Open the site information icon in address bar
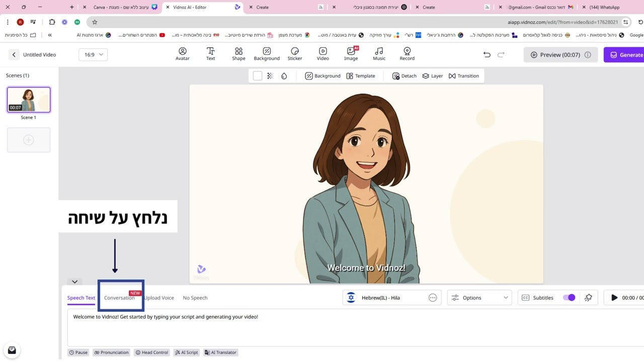This screenshot has width=644, height=362. (x=625, y=22)
